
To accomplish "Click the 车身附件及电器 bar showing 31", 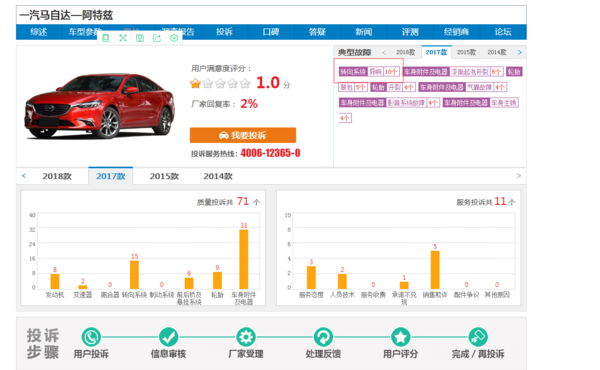I will (x=244, y=259).
